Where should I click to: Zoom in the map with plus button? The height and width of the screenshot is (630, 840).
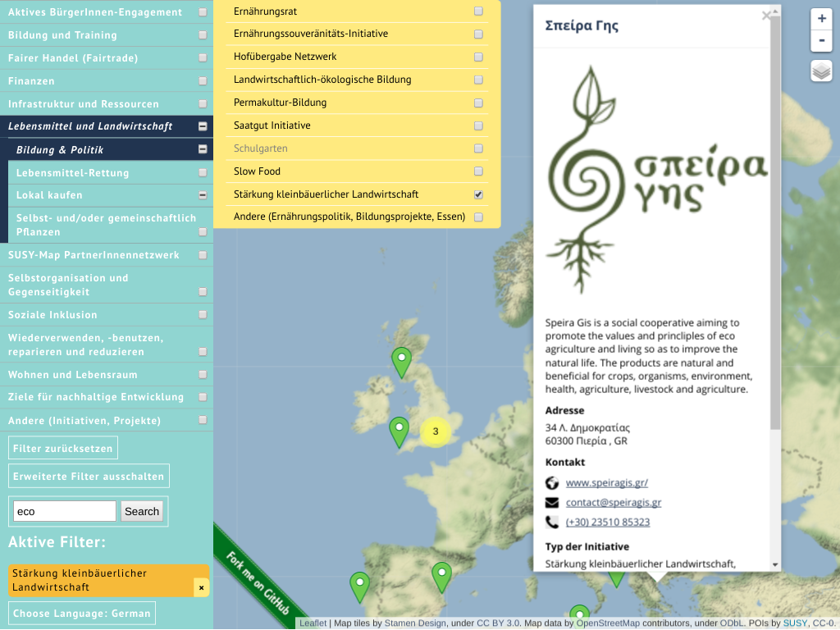[x=821, y=20]
